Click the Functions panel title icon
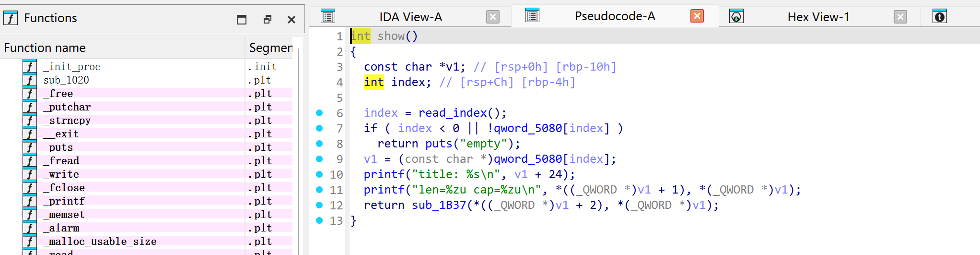The height and width of the screenshot is (255, 980). coord(11,18)
